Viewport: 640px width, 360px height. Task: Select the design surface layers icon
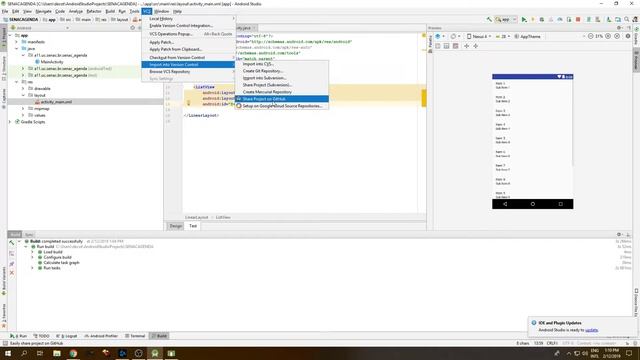point(438,36)
